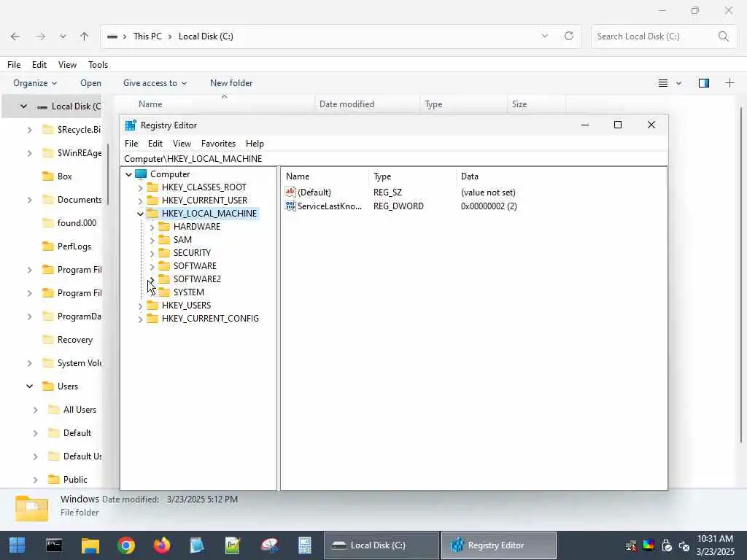Open the address bar history dropdown in Explorer
The height and width of the screenshot is (560, 747).
[x=544, y=36]
